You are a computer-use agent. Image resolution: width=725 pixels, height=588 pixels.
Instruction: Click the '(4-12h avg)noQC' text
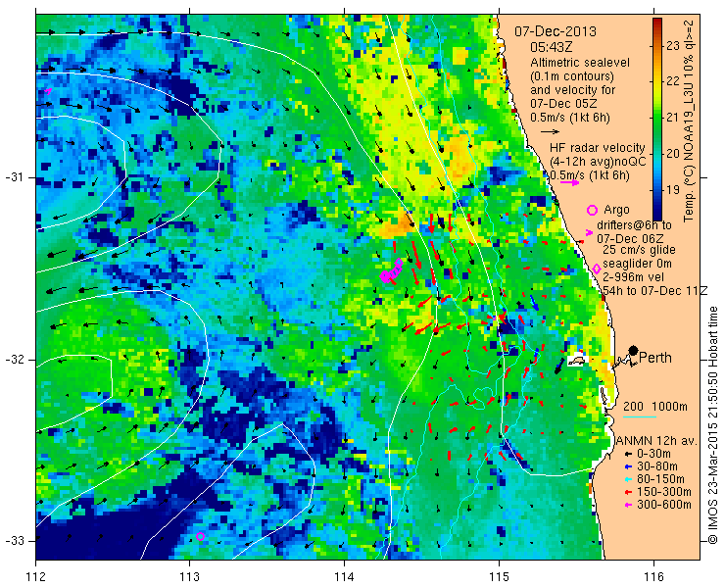[x=598, y=162]
